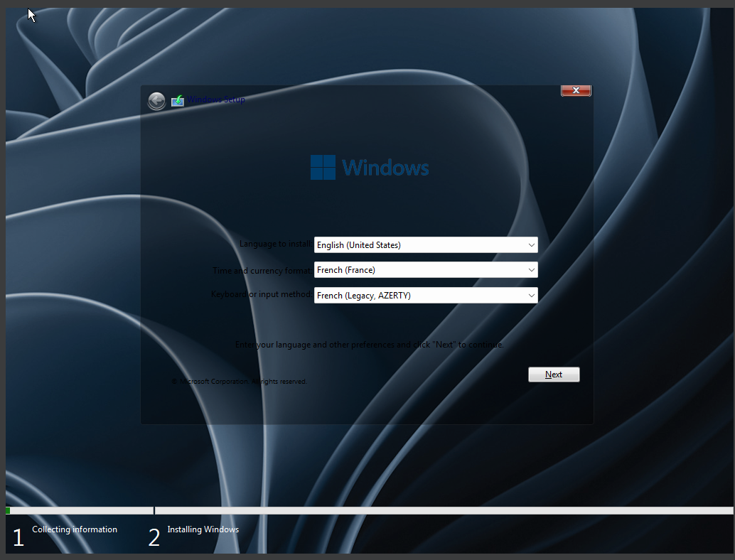The width and height of the screenshot is (735, 560).
Task: Click the "Collecting information" step label
Action: (x=75, y=529)
